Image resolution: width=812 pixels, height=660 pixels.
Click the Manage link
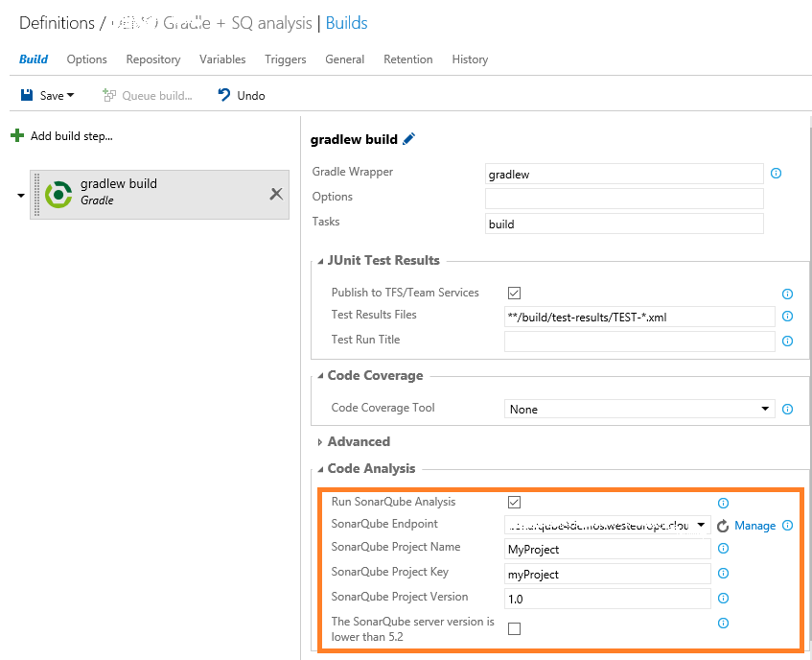coord(757,526)
